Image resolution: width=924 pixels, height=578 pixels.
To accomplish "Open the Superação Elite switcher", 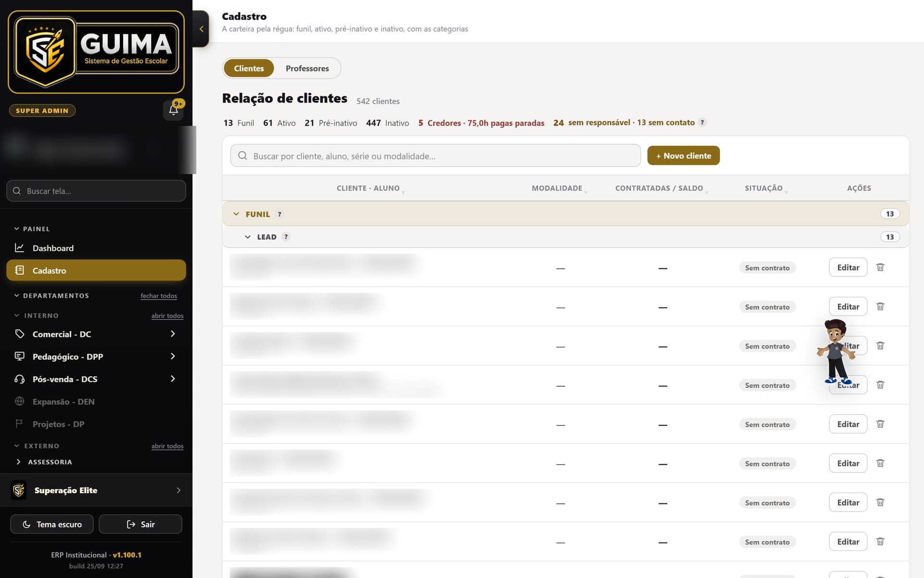I will click(96, 490).
